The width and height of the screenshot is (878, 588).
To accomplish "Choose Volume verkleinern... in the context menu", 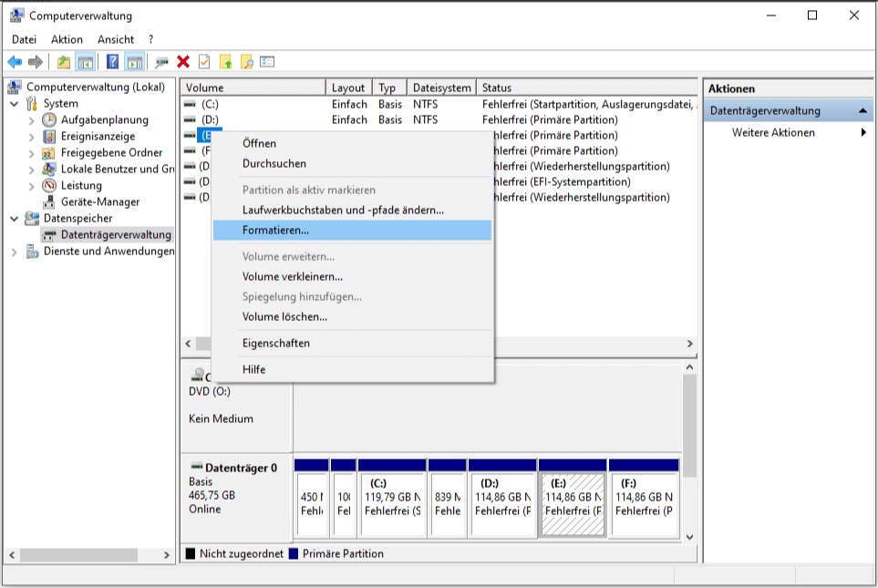I will (352, 276).
